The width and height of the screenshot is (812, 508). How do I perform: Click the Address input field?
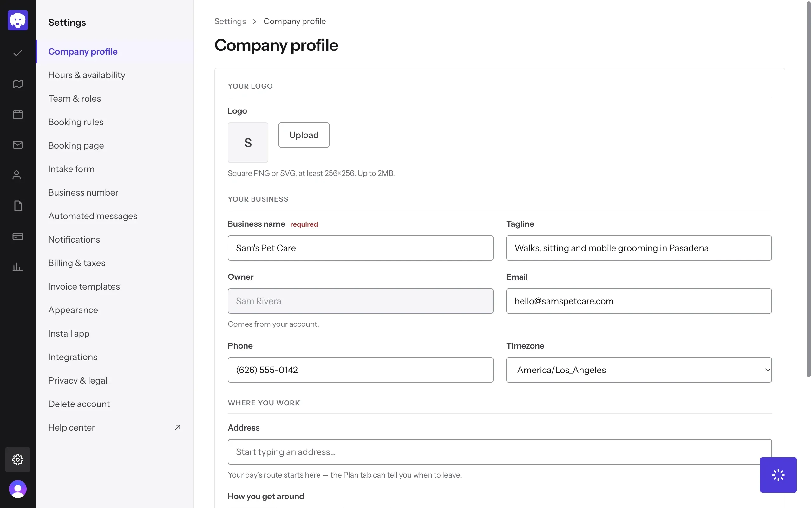500,452
